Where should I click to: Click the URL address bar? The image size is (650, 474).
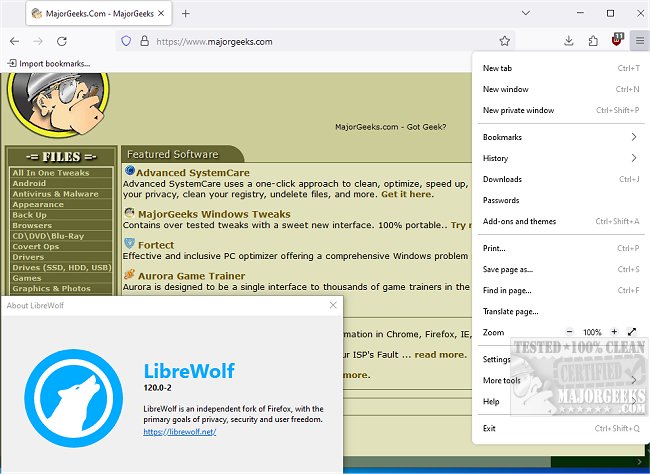click(300, 41)
